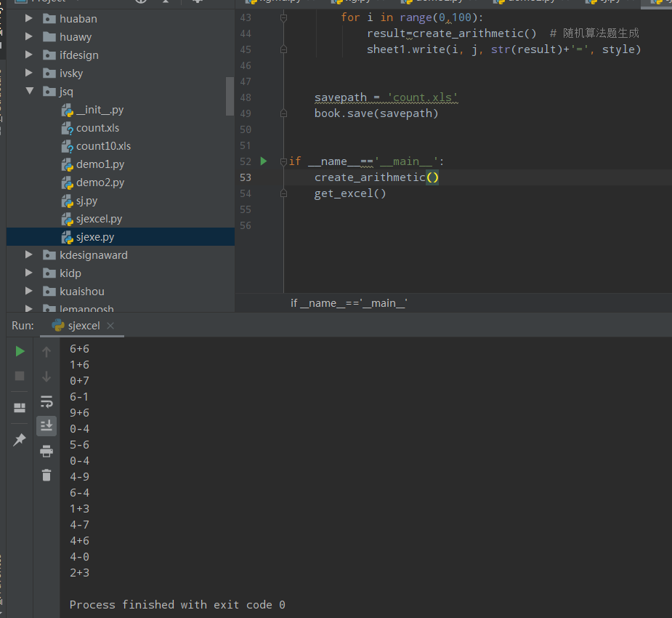Viewport: 672px width, 618px height.
Task: Toggle scroll to end of output
Action: coord(46,425)
